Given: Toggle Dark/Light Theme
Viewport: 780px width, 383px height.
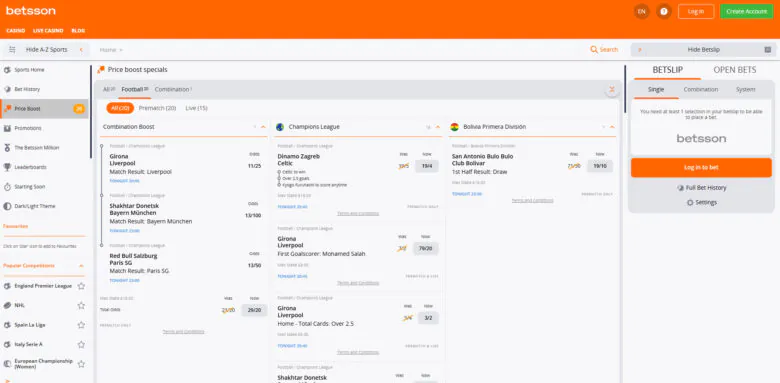Looking at the screenshot, I should click(x=44, y=206).
